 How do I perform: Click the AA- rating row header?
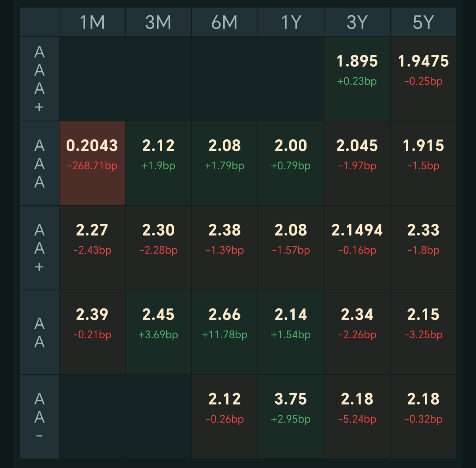coord(39,416)
